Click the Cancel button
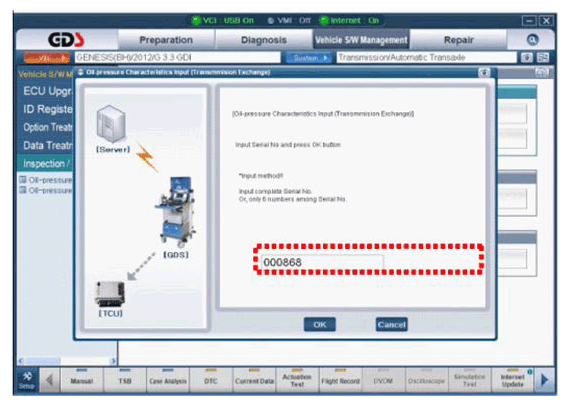 [392, 325]
